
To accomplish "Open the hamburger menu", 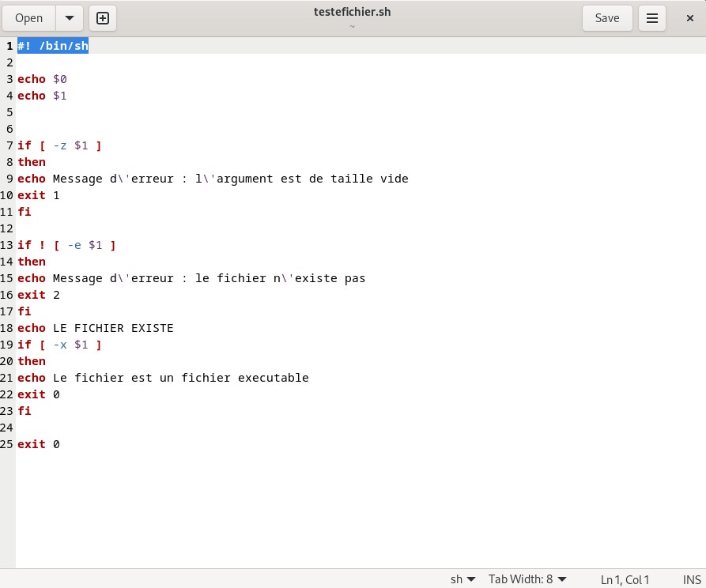I will click(x=652, y=18).
